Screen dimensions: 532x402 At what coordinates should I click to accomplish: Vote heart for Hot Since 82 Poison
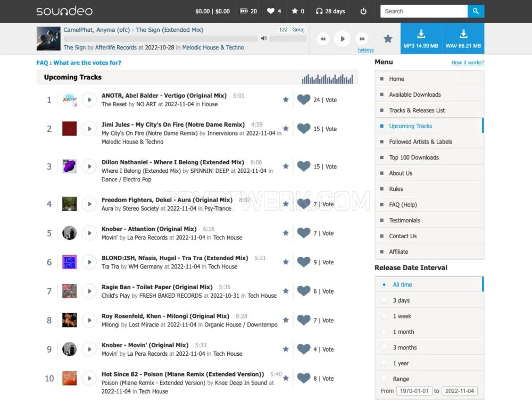(x=304, y=378)
